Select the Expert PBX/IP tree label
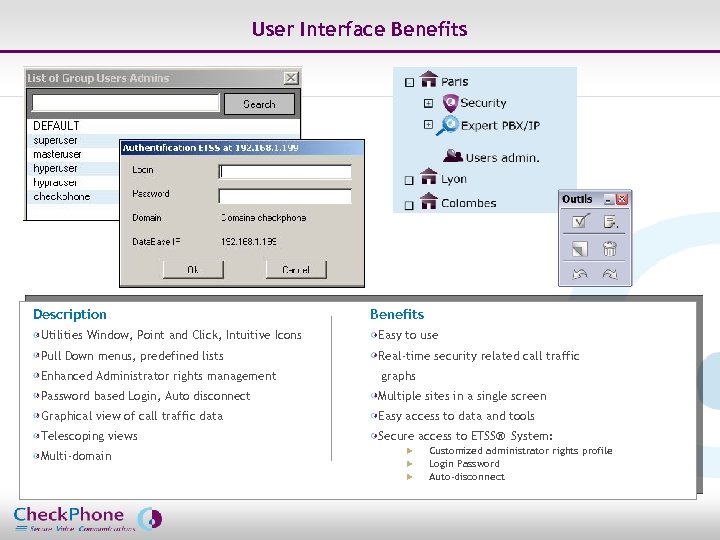Screen dimensions: 720x540 501,125
